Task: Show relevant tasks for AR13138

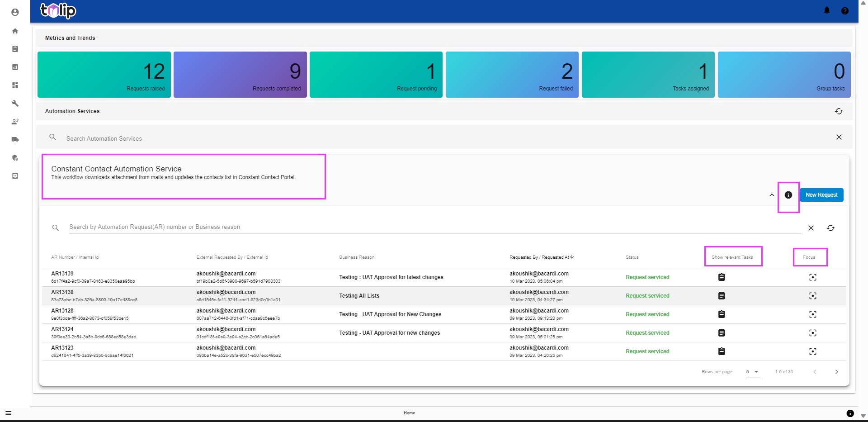Action: click(x=722, y=296)
